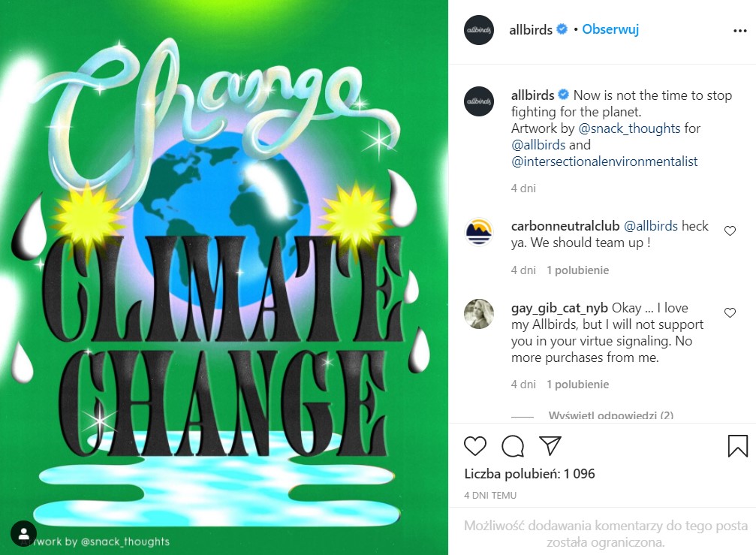The height and width of the screenshot is (555, 756).
Task: Open gay_gib_cat_nyb profile picture
Action: point(479,314)
